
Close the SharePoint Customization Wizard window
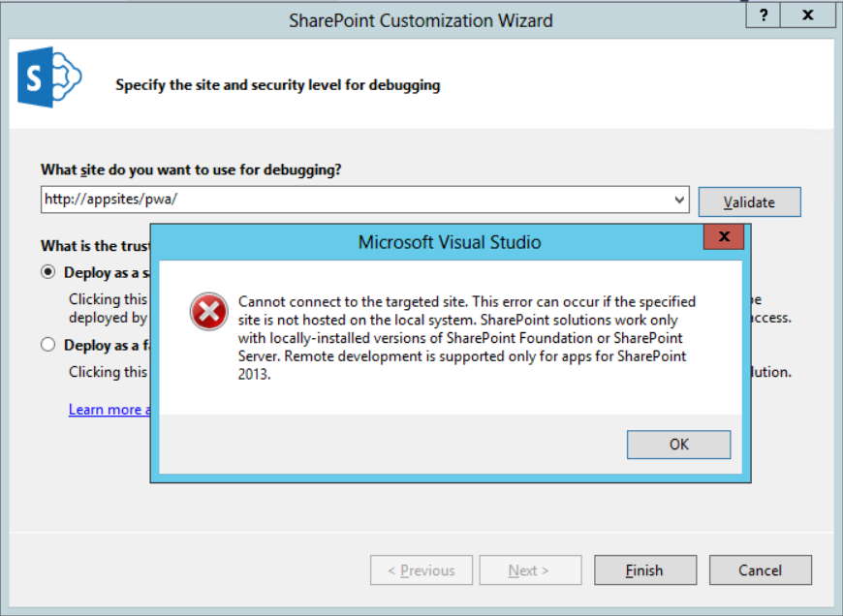[807, 15]
